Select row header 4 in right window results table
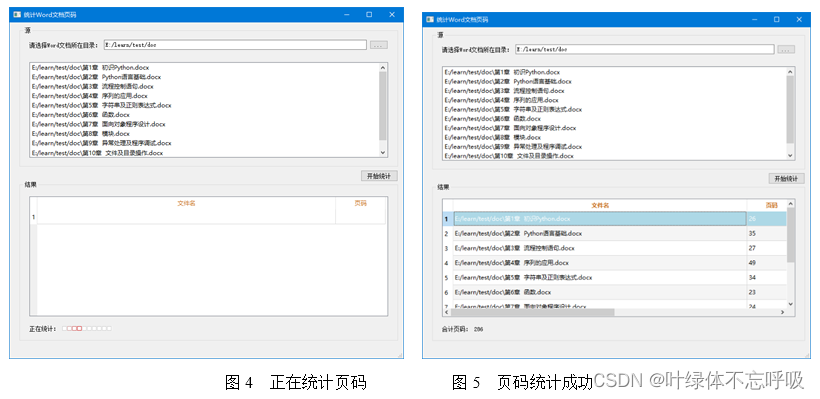This screenshot has width=820, height=399. point(447,263)
